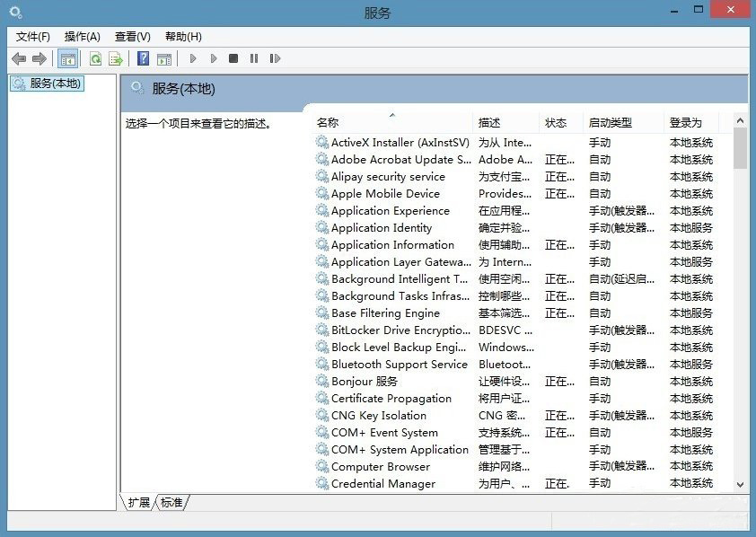This screenshot has height=537, width=756.
Task: Select the Bonjour 服务 service entry
Action: (361, 381)
